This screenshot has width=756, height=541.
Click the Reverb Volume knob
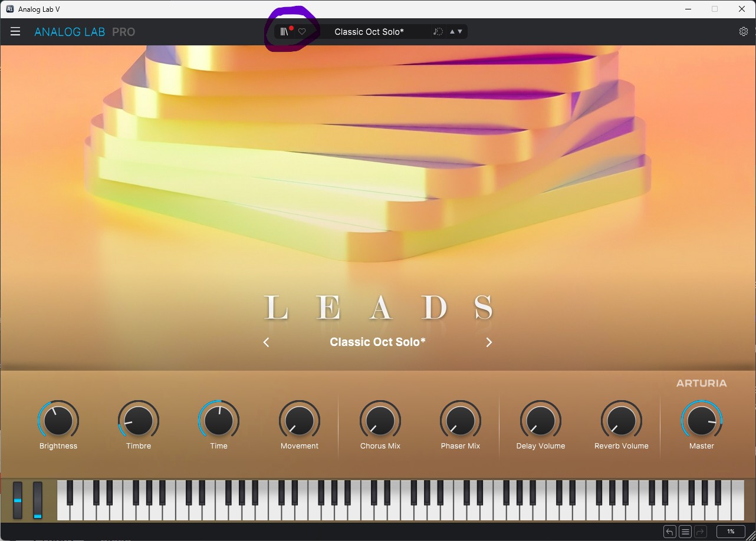622,421
